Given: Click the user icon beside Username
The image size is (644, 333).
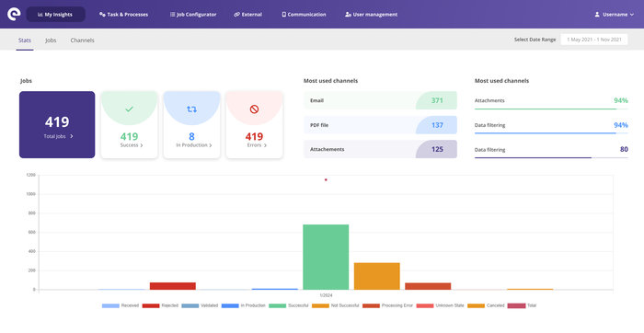Looking at the screenshot, I should point(597,15).
